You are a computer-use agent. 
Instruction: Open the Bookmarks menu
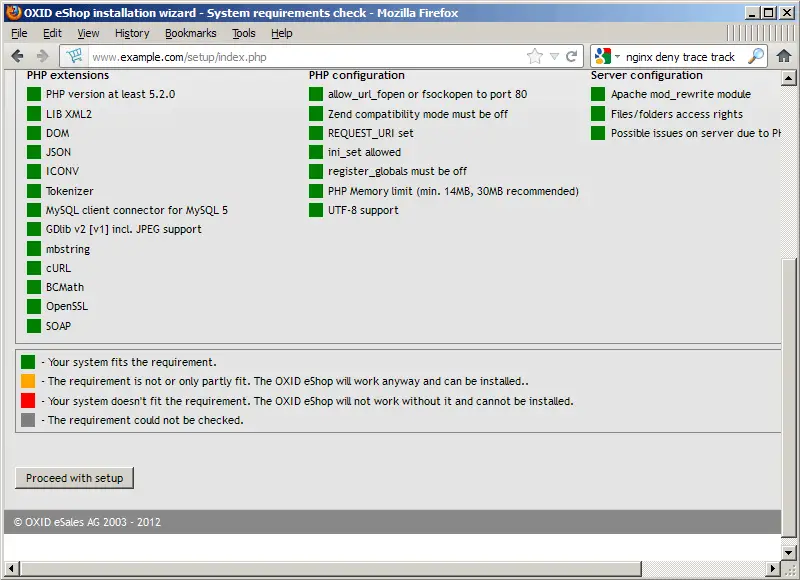coord(191,33)
